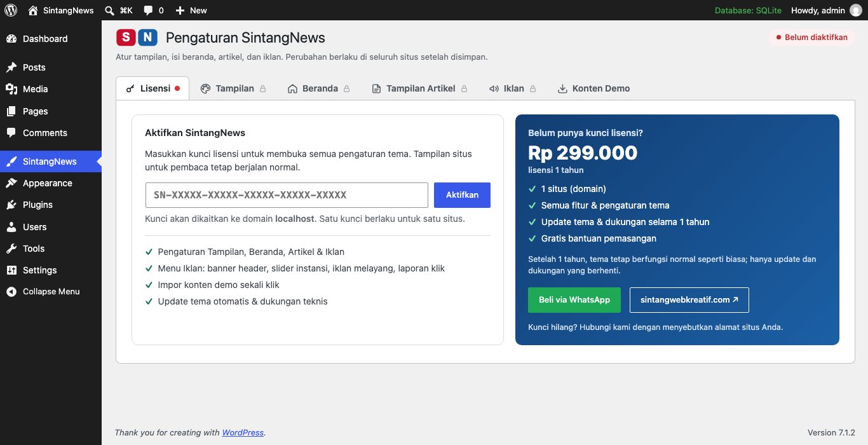Click the Plugins plug icon
This screenshot has height=445, width=868.
coord(11,205)
